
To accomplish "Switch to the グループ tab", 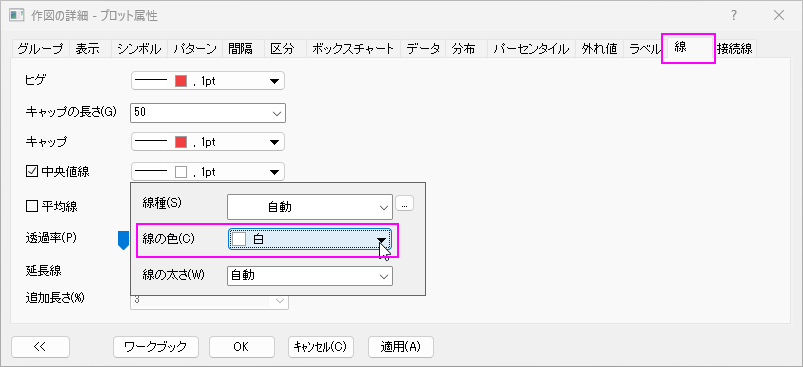I will click(40, 49).
